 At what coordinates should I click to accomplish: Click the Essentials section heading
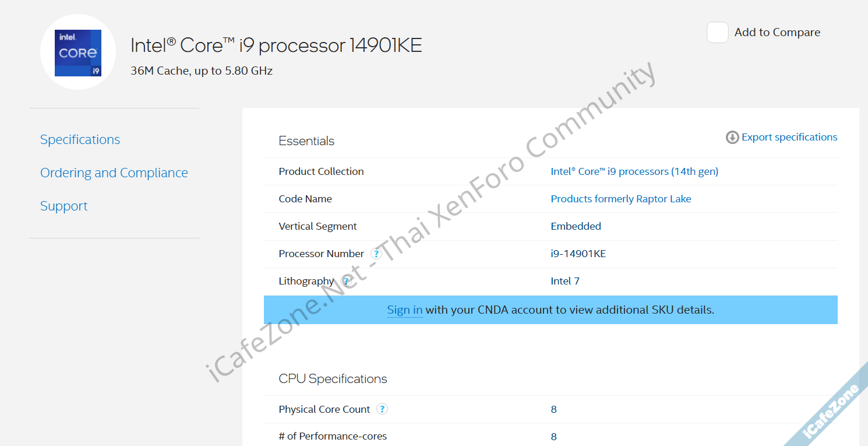(x=306, y=141)
